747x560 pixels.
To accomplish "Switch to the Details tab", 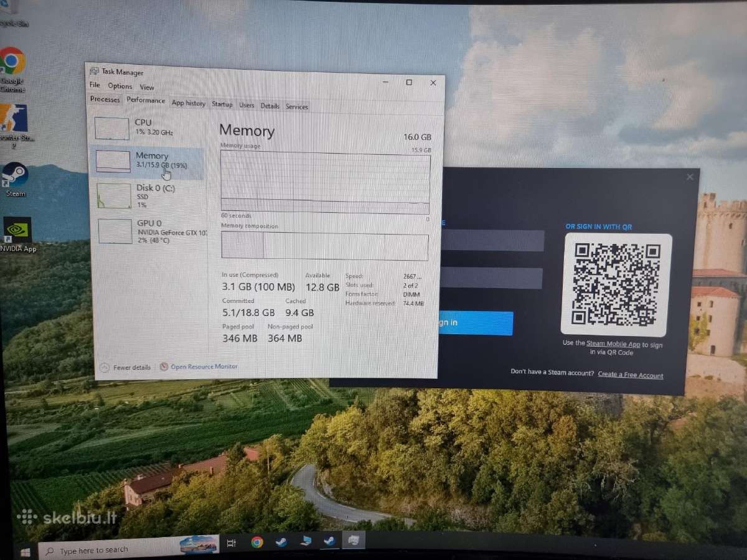I will click(270, 106).
